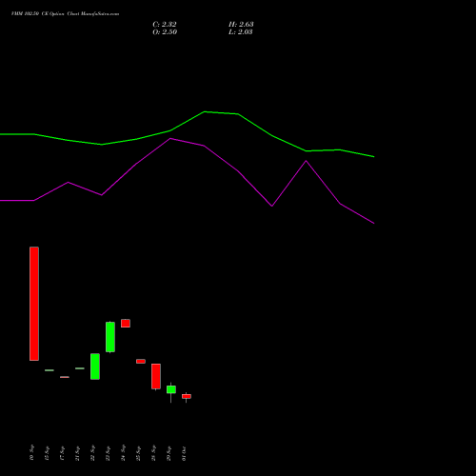Click the chart title text at top left

[65, 13]
